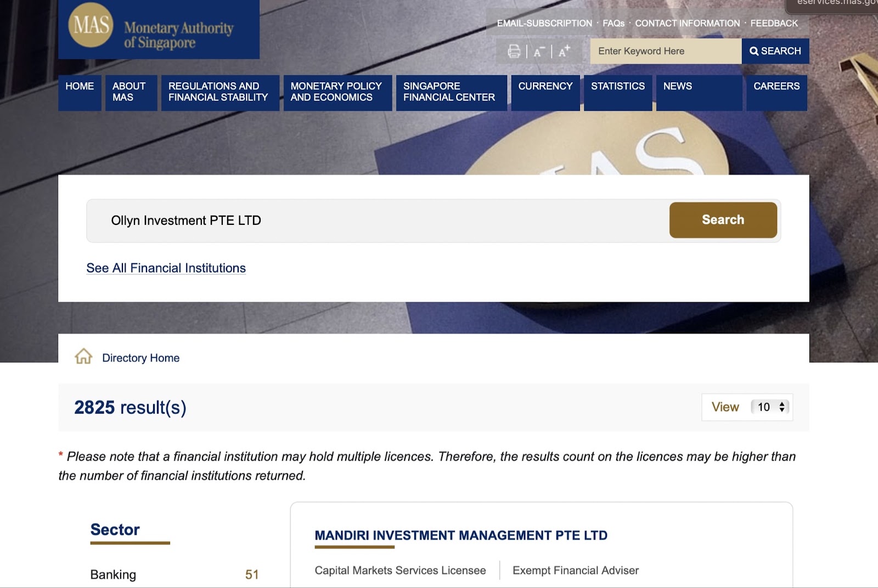
Task: Click the EMAIL-SUBSCRIPTION link
Action: pos(544,23)
